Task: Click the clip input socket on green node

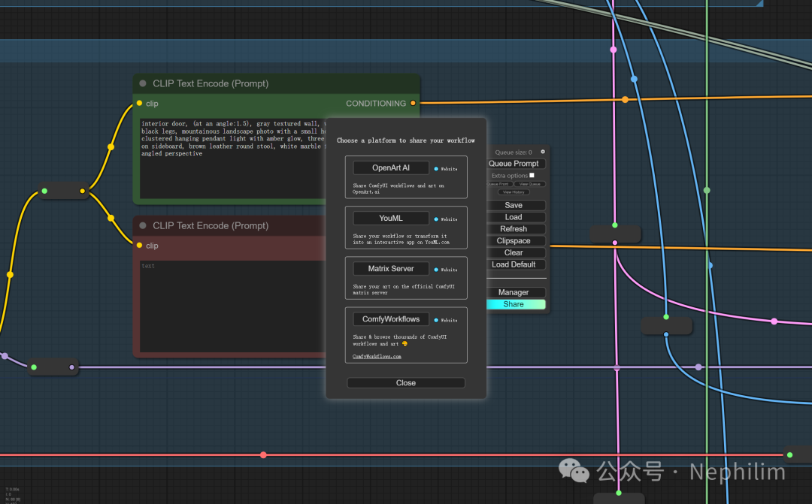Action: 139,104
